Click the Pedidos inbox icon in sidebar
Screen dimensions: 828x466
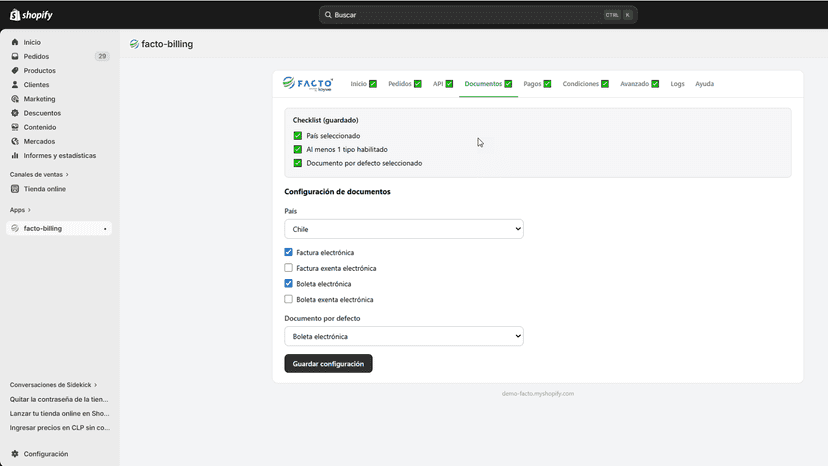coord(15,57)
